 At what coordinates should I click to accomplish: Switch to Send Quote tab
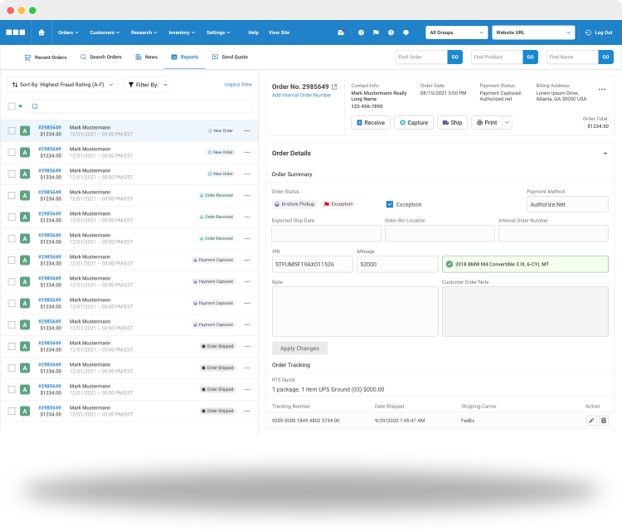tap(230, 57)
